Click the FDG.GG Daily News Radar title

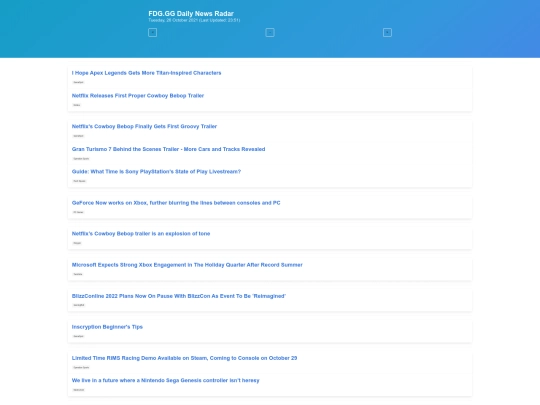point(191,13)
